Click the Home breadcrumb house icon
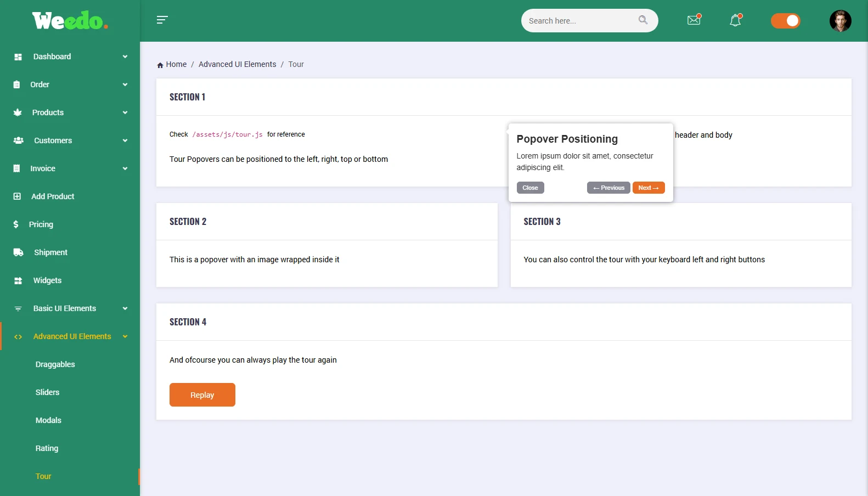Screen dimensions: 868x496 pyautogui.click(x=160, y=65)
